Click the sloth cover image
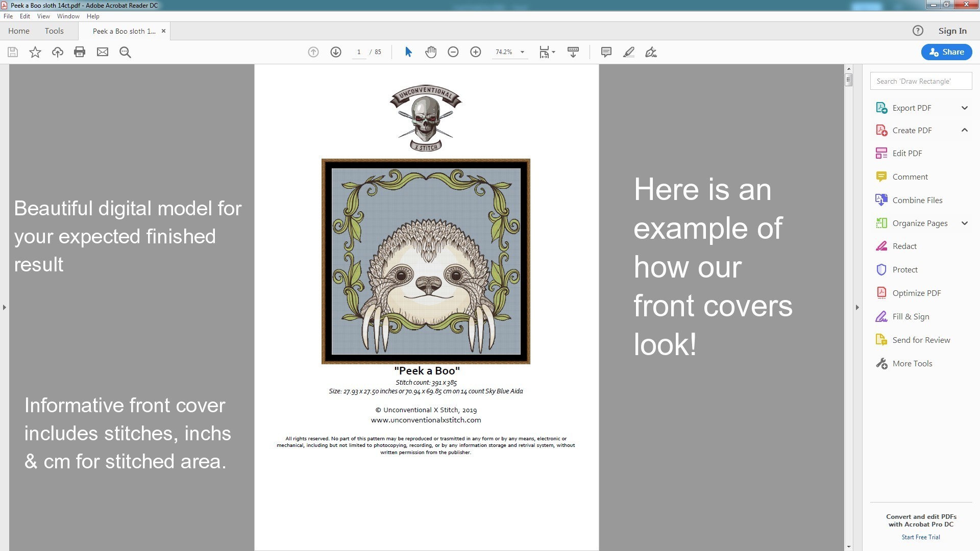 [426, 261]
